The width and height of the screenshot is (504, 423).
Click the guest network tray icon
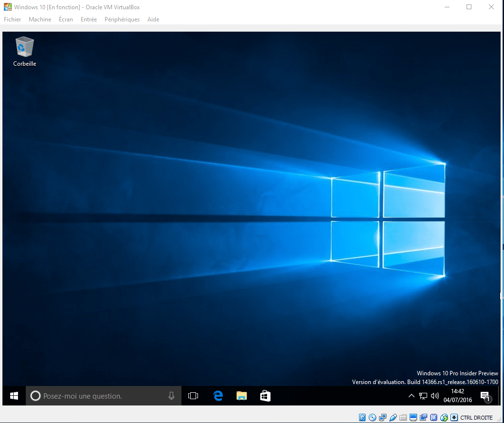coord(423,396)
